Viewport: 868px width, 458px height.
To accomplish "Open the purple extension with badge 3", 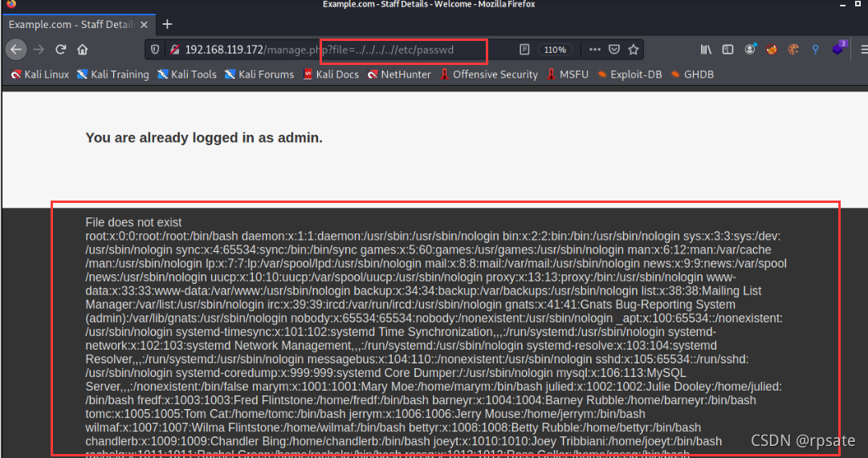I will (838, 48).
